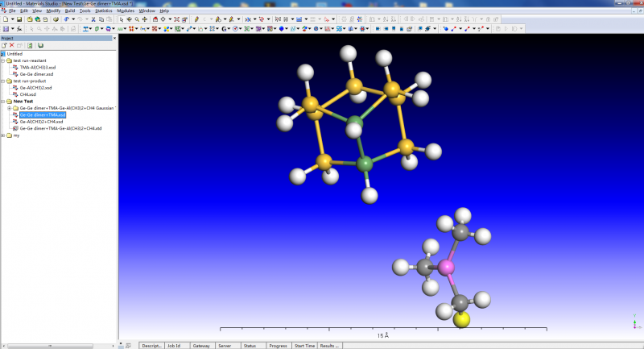
Task: Collapse the test run-reactant folder
Action: 3,60
